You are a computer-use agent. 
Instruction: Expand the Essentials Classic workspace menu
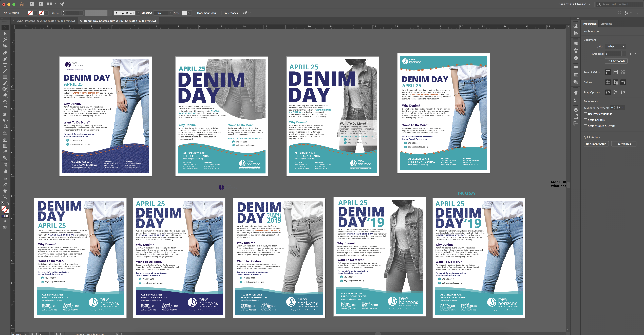tap(574, 4)
